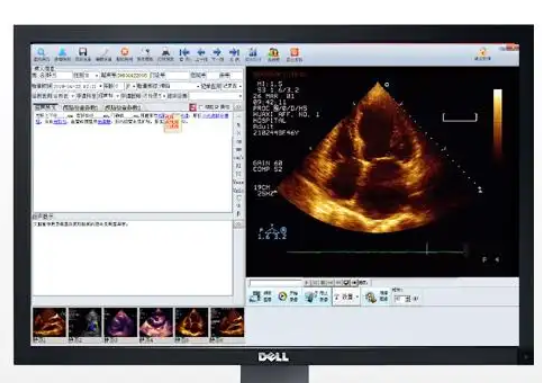Open the wide empty combo box in third row
This screenshot has width=542, height=383.
(x=216, y=96)
